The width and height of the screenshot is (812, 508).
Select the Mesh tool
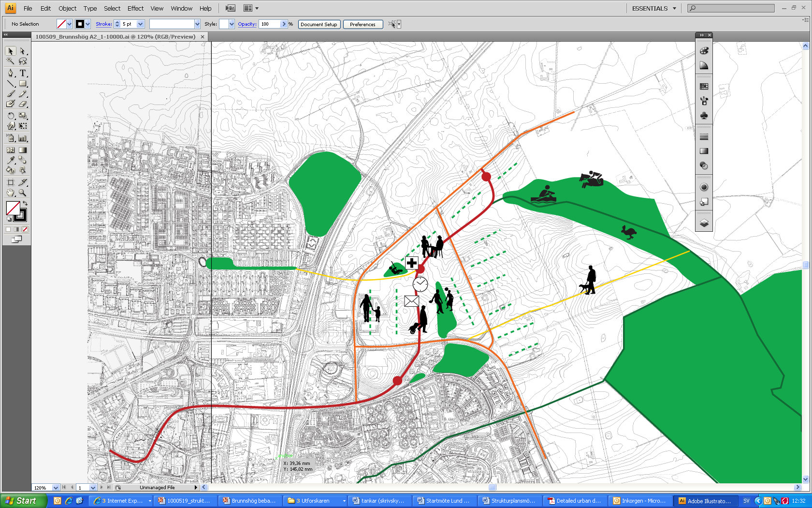coord(11,150)
